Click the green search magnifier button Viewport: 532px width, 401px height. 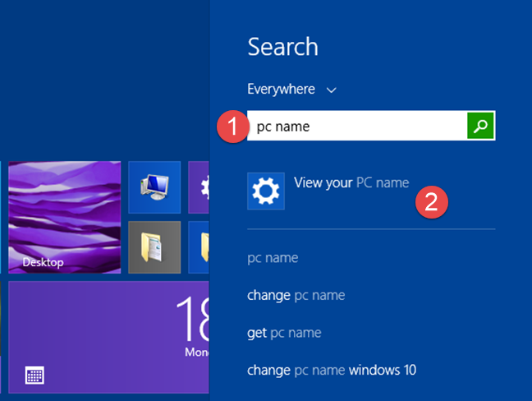480,126
